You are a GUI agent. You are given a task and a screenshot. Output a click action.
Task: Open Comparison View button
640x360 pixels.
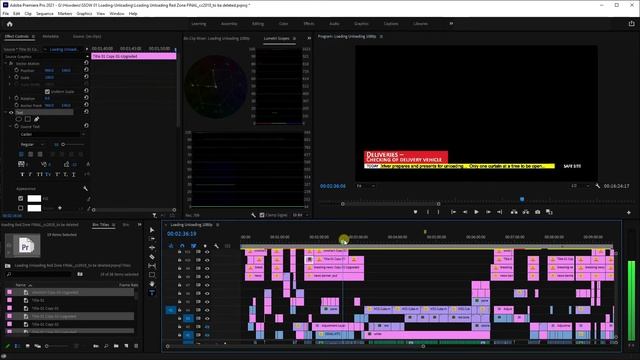pyautogui.click(x=549, y=212)
